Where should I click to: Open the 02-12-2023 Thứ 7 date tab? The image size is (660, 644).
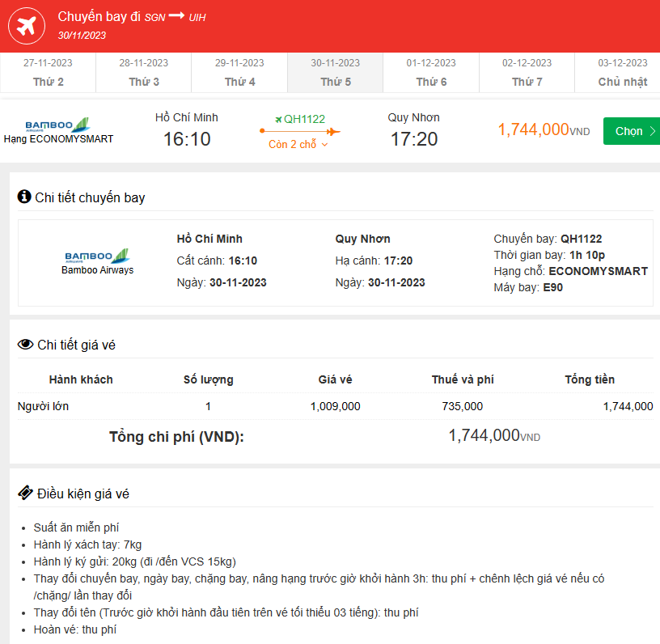coord(527,73)
